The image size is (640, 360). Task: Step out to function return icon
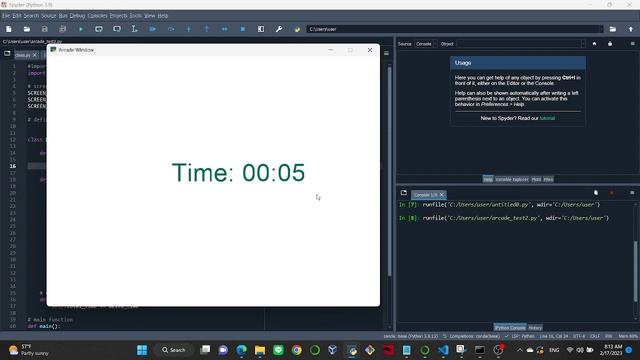tap(207, 29)
